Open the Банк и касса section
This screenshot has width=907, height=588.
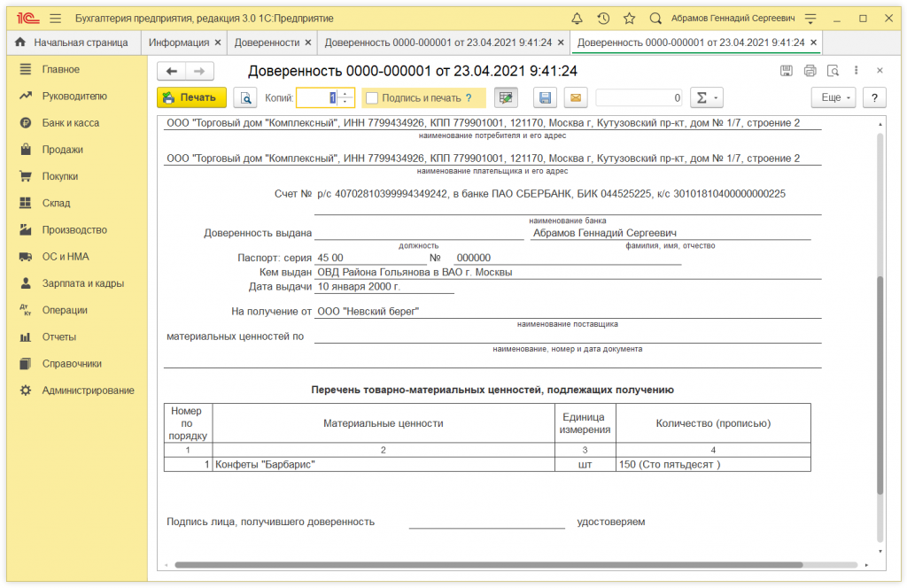click(71, 123)
